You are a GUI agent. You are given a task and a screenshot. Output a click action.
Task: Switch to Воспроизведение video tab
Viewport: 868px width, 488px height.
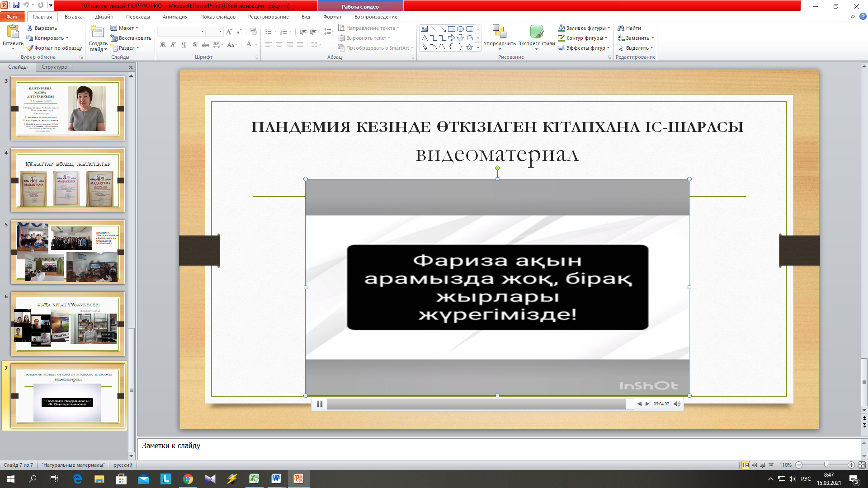(x=376, y=17)
